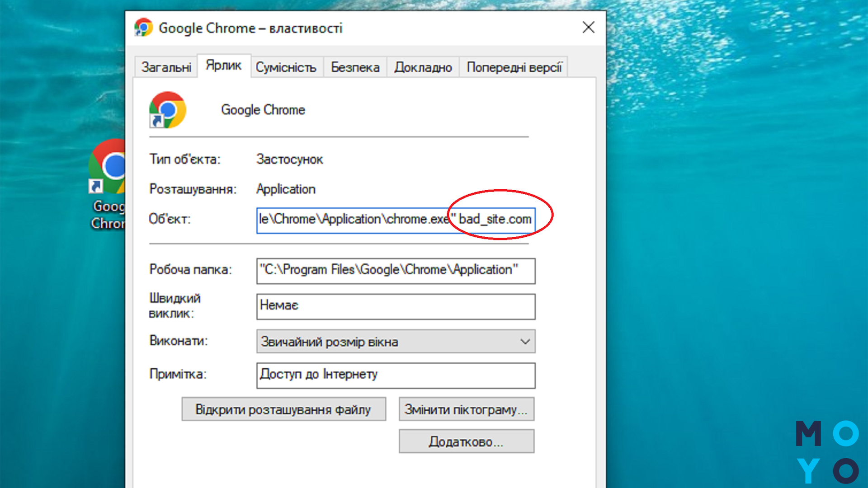
Task: Open the Додатково advanced settings button
Action: click(467, 441)
